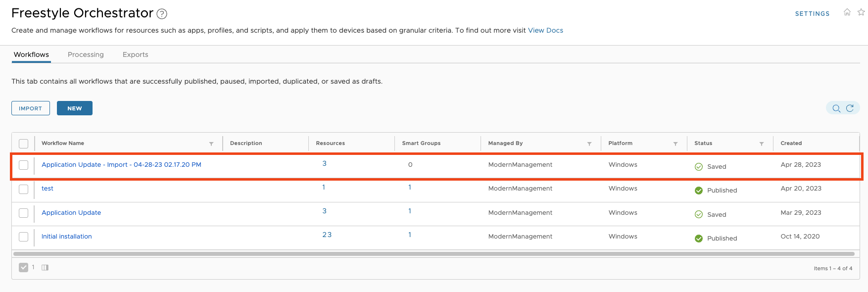The height and width of the screenshot is (292, 868).
Task: Click the horizontal scrollbar under the table
Action: (x=434, y=254)
